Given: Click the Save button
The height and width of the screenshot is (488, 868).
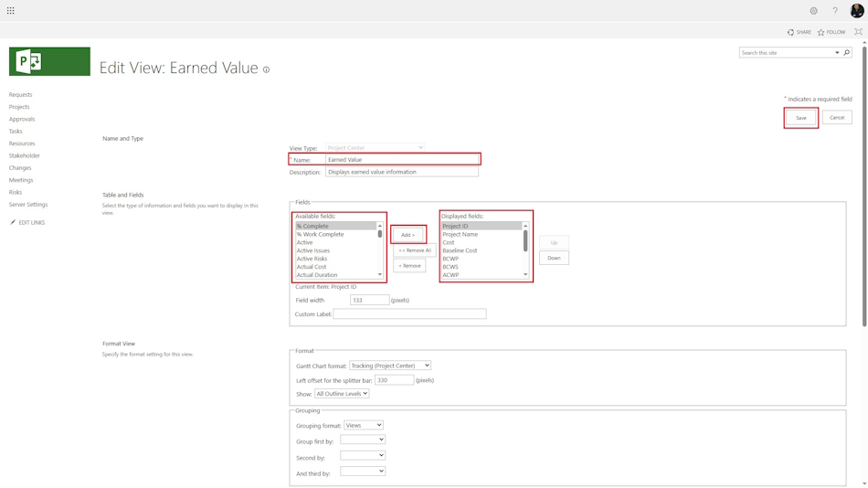Looking at the screenshot, I should pos(801,118).
